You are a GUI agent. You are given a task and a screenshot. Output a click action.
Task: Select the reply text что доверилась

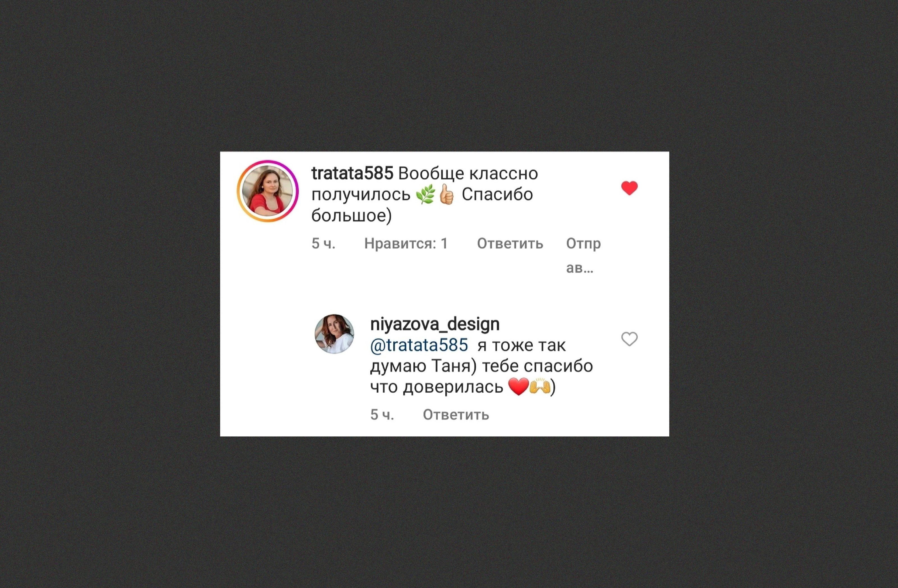437,387
